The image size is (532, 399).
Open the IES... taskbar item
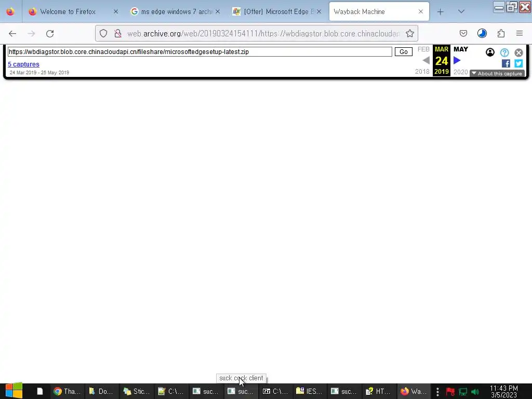click(310, 391)
